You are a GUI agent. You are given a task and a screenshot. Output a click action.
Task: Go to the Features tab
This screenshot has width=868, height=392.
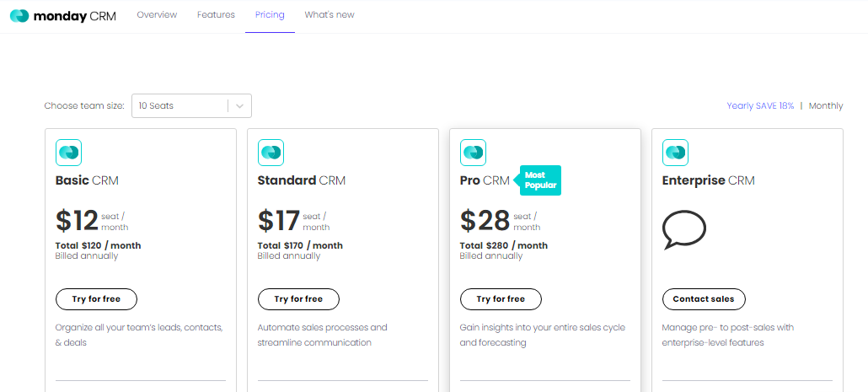coord(216,15)
